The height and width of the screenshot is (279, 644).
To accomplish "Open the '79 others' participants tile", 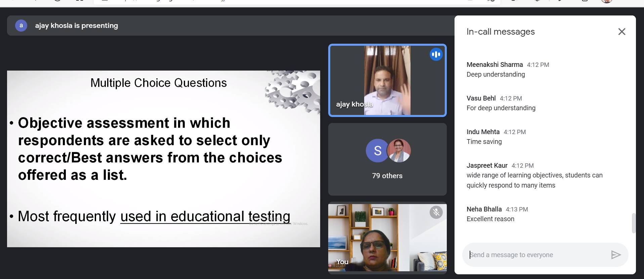I will pos(387,159).
